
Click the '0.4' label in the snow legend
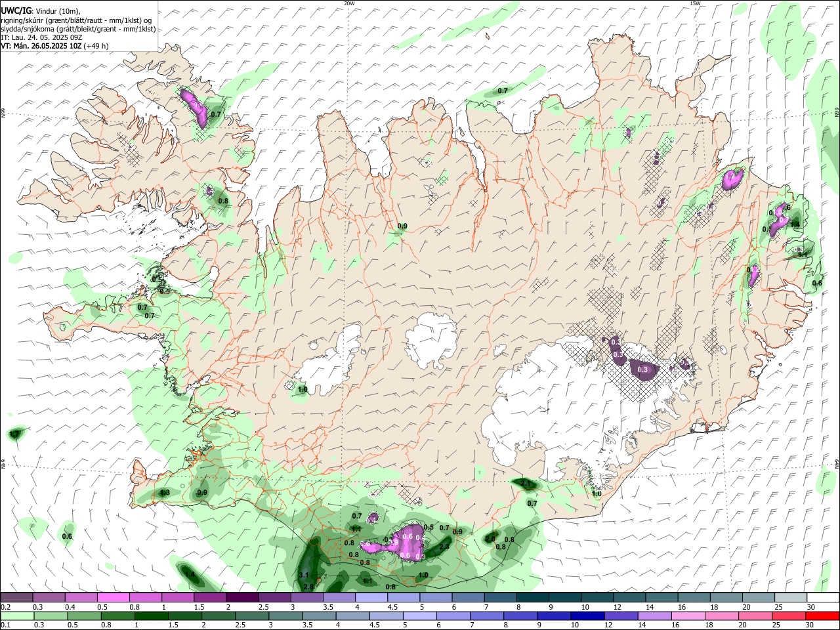[x=70, y=607]
